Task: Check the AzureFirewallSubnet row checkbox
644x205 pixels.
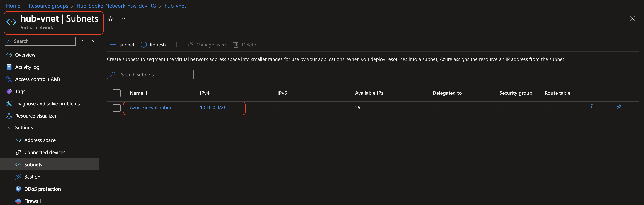Action: (116, 108)
